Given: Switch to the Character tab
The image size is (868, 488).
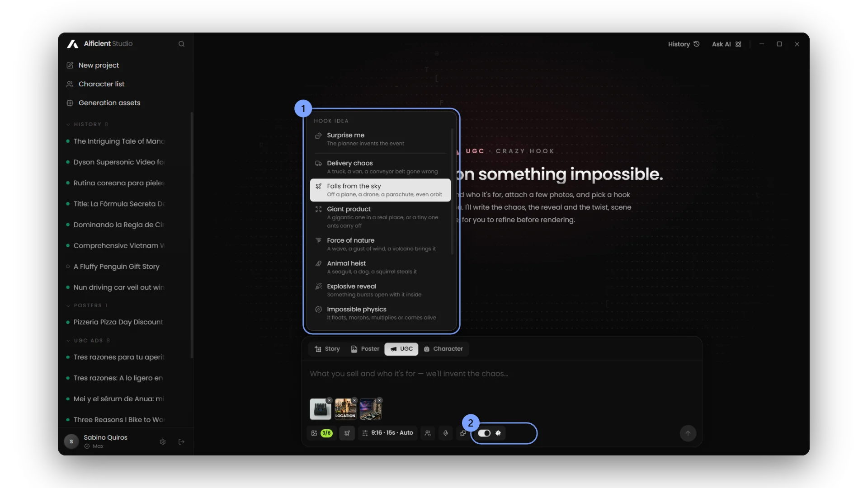Looking at the screenshot, I should click(x=443, y=349).
